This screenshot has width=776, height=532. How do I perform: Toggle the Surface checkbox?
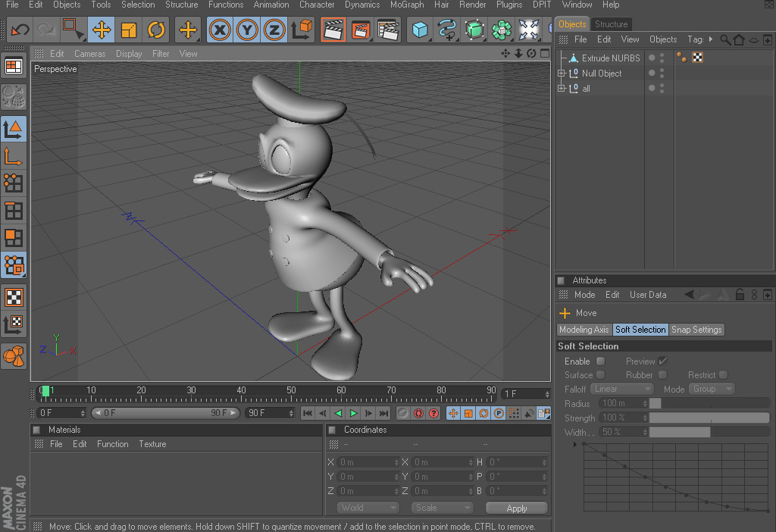click(x=600, y=375)
